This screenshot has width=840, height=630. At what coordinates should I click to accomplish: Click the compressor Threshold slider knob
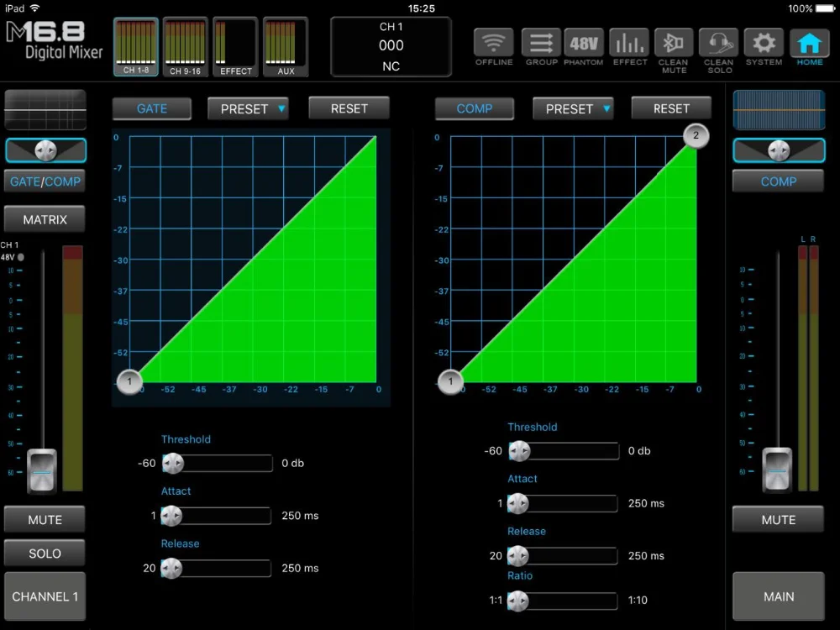point(519,451)
